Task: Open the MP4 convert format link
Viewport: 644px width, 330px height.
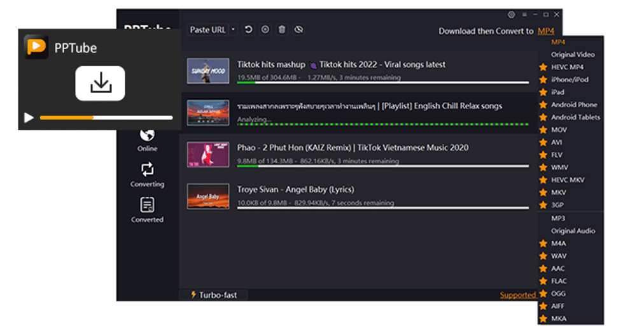Action: (546, 31)
